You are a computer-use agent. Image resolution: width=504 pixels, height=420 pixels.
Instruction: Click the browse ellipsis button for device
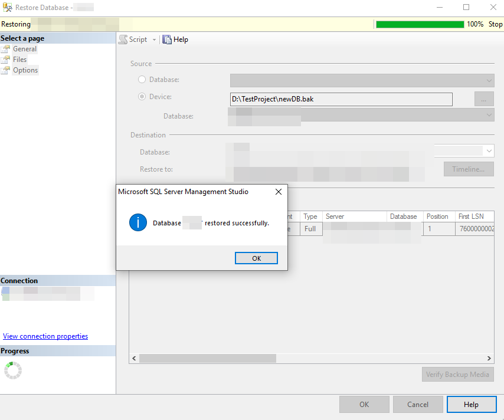tap(484, 99)
